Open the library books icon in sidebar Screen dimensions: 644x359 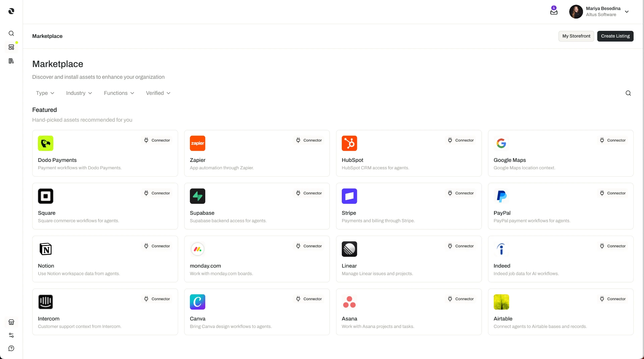[11, 61]
